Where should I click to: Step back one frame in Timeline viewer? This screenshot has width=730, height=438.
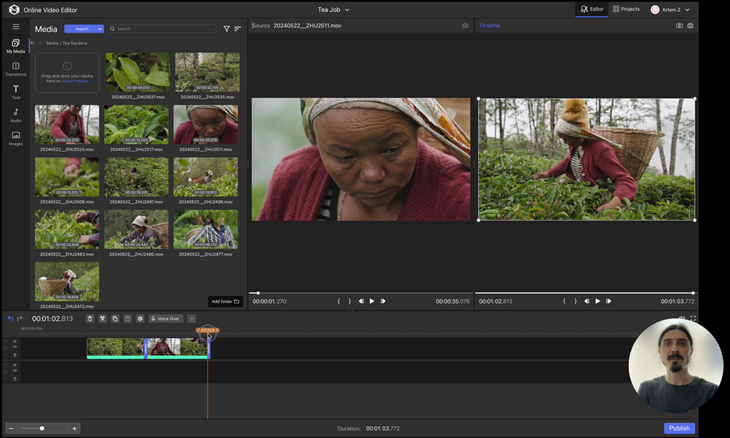tap(587, 301)
